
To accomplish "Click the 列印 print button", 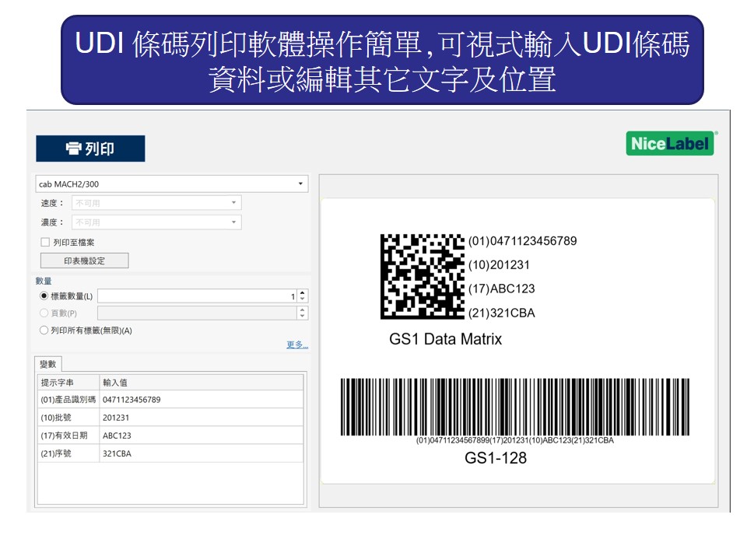I will click(90, 149).
